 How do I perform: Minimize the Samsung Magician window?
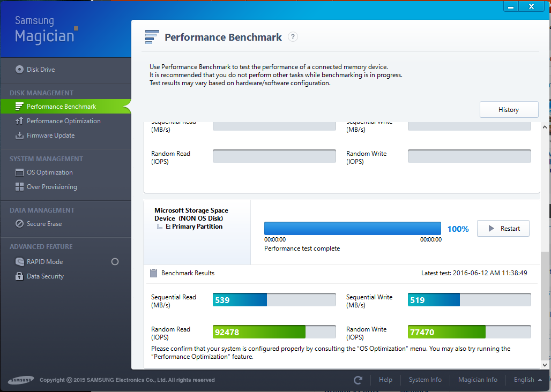click(511, 6)
